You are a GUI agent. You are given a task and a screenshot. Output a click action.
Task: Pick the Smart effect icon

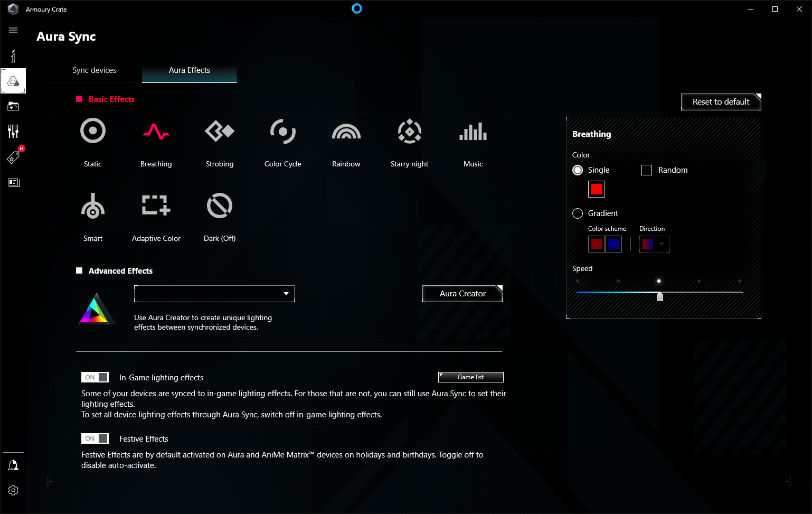click(93, 205)
